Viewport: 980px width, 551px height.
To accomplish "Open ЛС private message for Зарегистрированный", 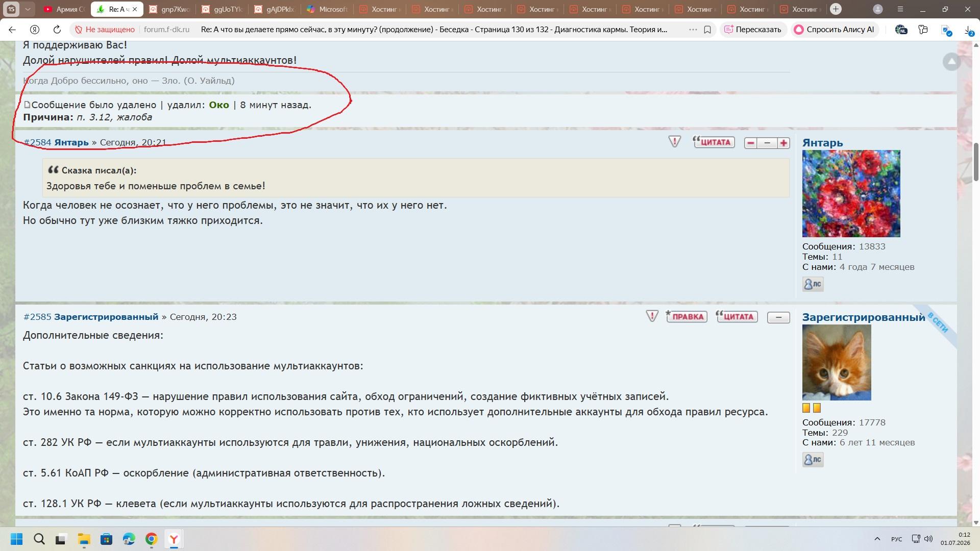I will point(813,460).
